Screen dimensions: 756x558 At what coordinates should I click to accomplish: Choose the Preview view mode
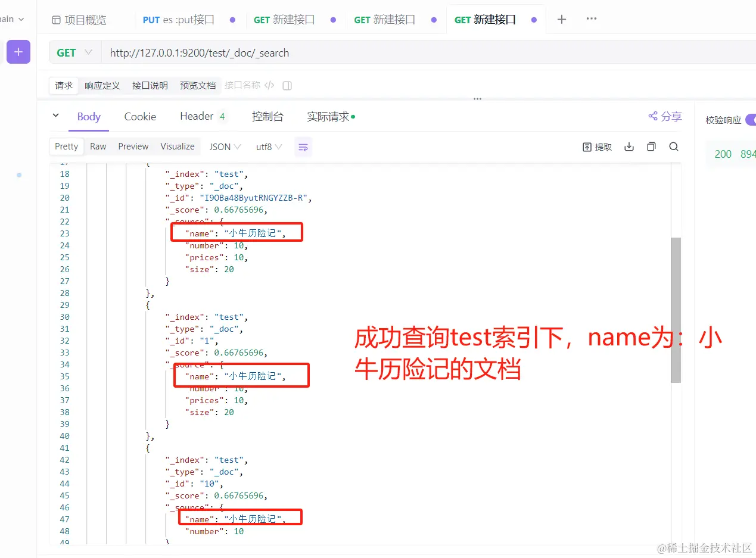[x=133, y=146]
